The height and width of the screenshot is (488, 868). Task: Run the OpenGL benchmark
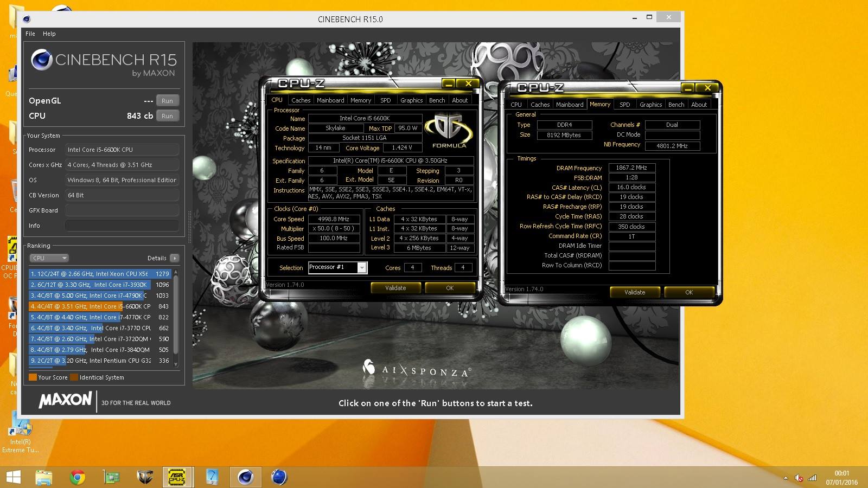167,101
